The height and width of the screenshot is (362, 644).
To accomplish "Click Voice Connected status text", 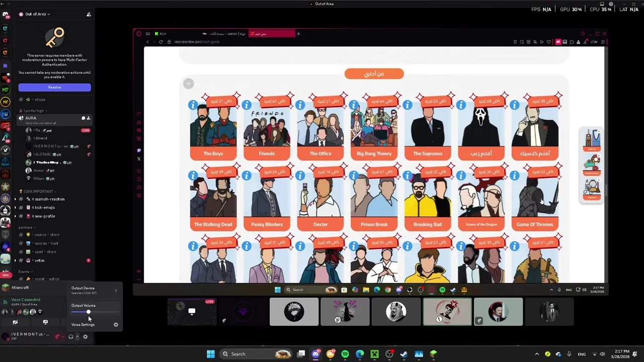I will 26,300.
